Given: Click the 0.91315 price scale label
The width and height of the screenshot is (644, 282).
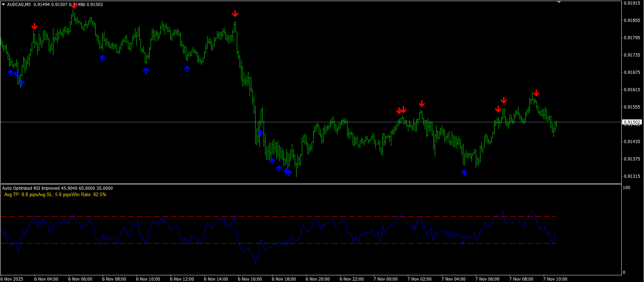Looking at the screenshot, I should click(632, 176).
